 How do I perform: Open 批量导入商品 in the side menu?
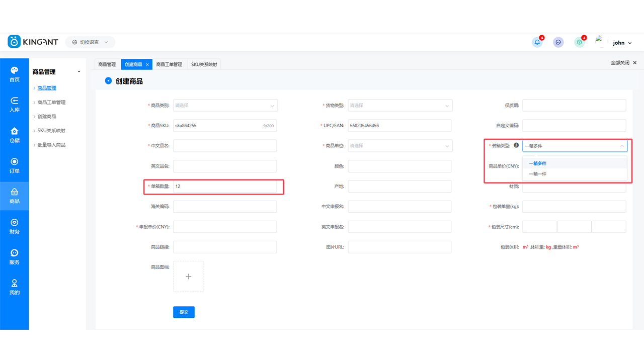[x=51, y=145]
